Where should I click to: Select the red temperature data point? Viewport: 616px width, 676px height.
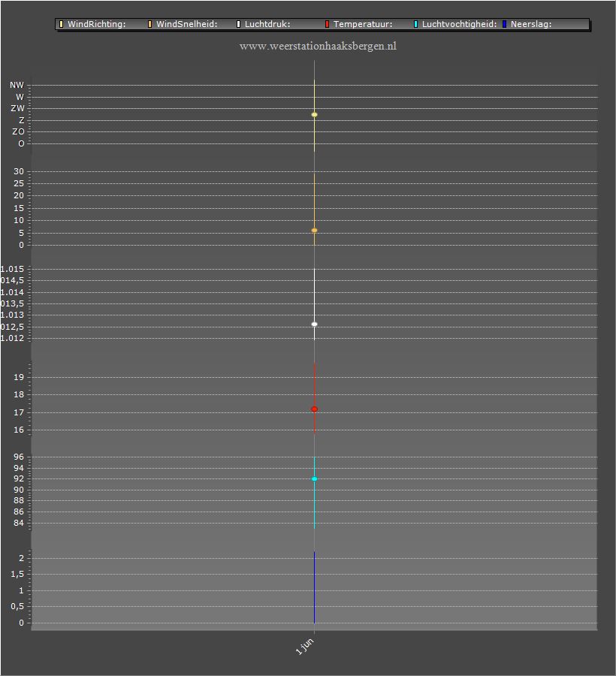[x=314, y=409]
